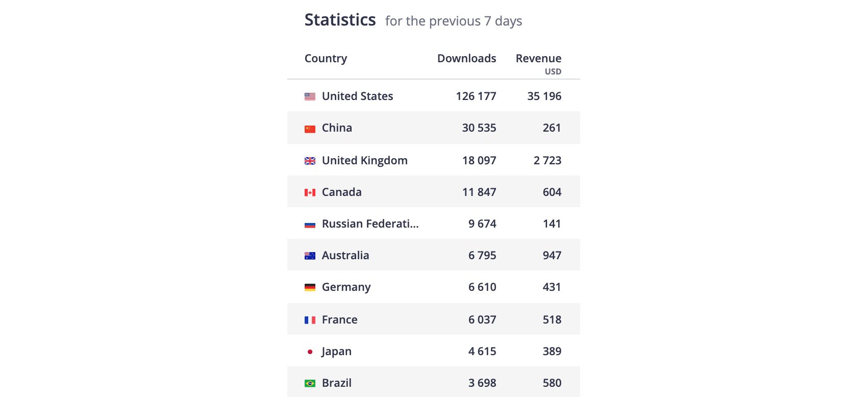Click the Brazil revenue value 580
Viewport: 868px width, 397px height.
[552, 383]
